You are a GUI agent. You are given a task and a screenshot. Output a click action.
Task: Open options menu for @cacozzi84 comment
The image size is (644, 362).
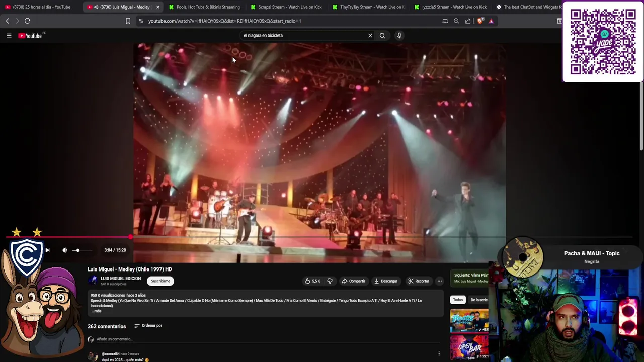439,354
